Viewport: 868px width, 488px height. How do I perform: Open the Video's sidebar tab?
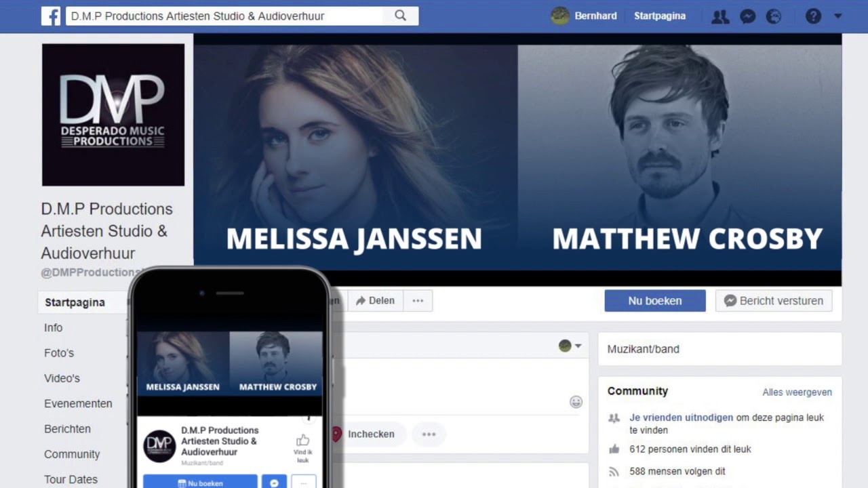tap(62, 378)
